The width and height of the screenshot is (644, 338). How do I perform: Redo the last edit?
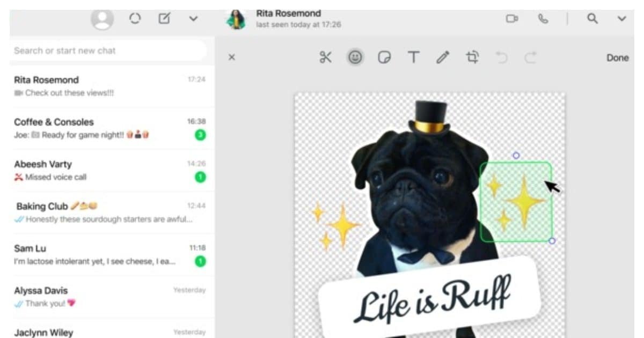[530, 57]
